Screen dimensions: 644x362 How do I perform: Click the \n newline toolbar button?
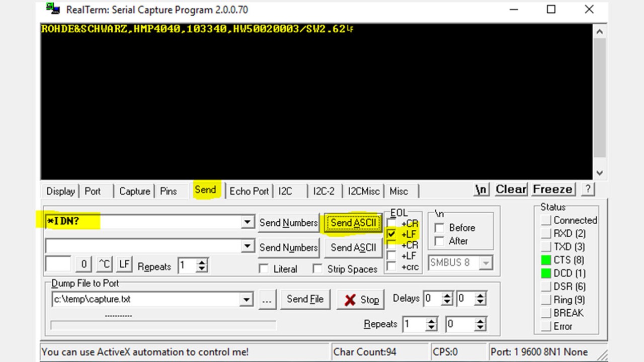[x=481, y=190]
